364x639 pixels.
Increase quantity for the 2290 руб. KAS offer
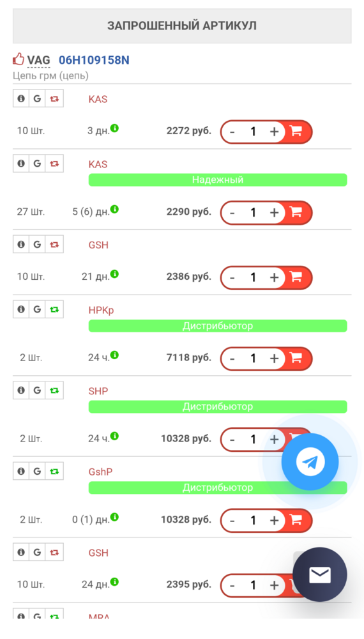coord(274,212)
